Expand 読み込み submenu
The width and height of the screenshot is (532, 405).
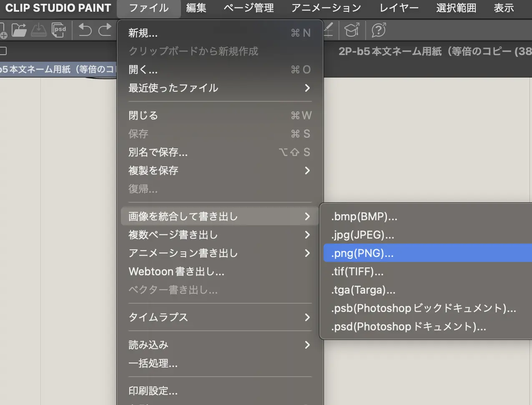[220, 345]
